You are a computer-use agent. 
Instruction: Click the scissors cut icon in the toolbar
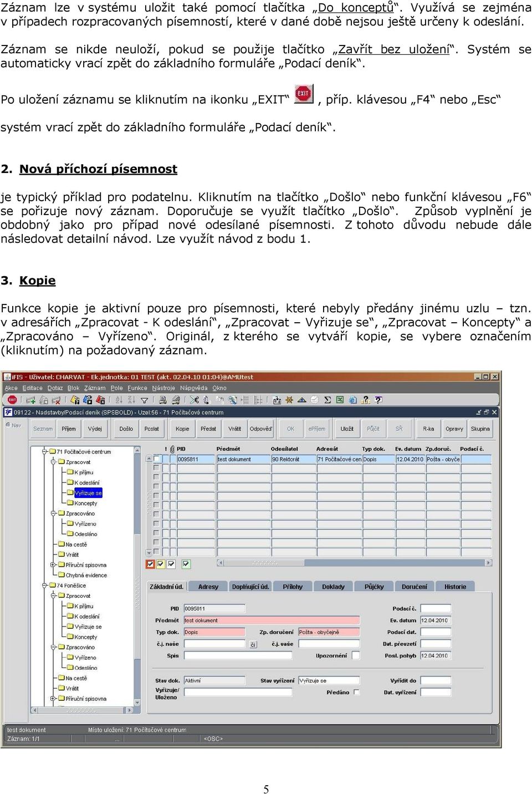(x=194, y=399)
